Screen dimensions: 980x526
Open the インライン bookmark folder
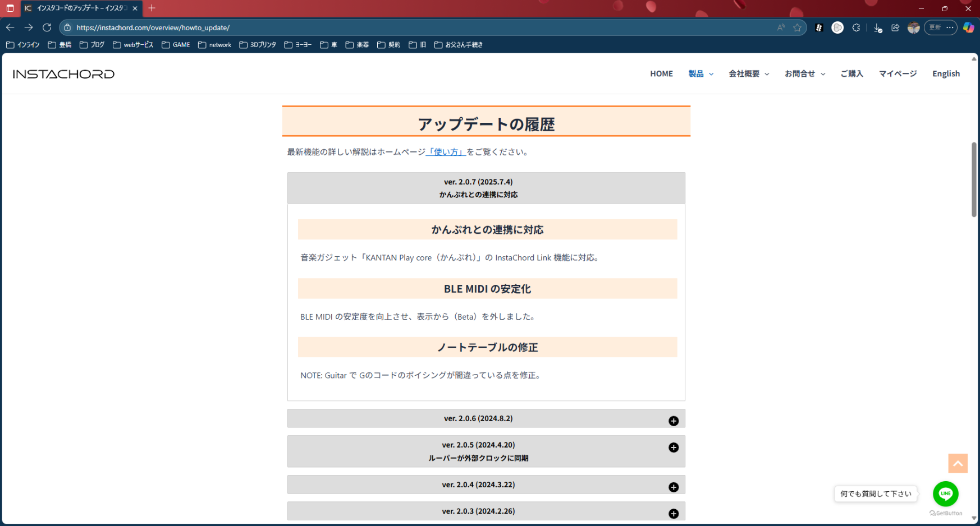point(23,45)
